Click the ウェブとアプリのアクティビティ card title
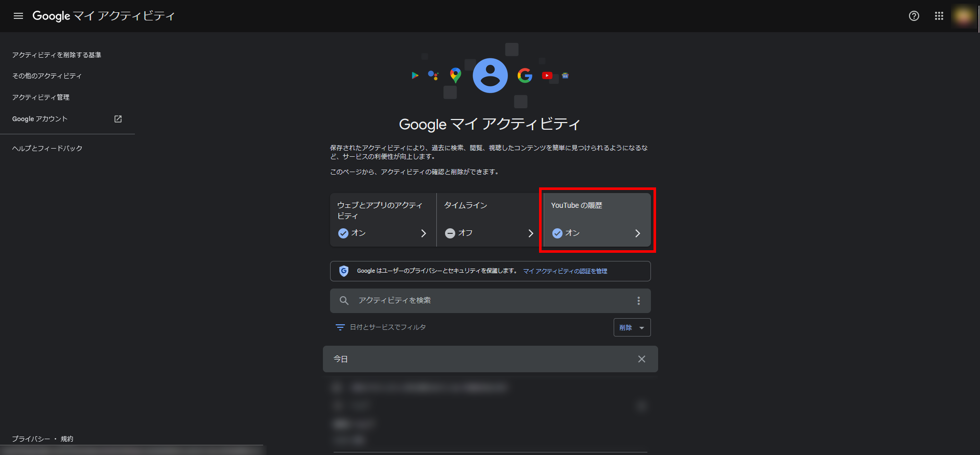Image resolution: width=980 pixels, height=455 pixels. pos(380,210)
